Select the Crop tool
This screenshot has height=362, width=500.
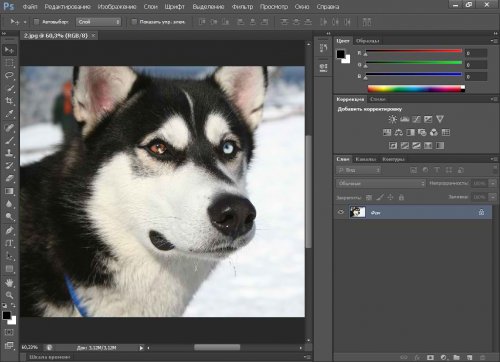click(x=9, y=101)
